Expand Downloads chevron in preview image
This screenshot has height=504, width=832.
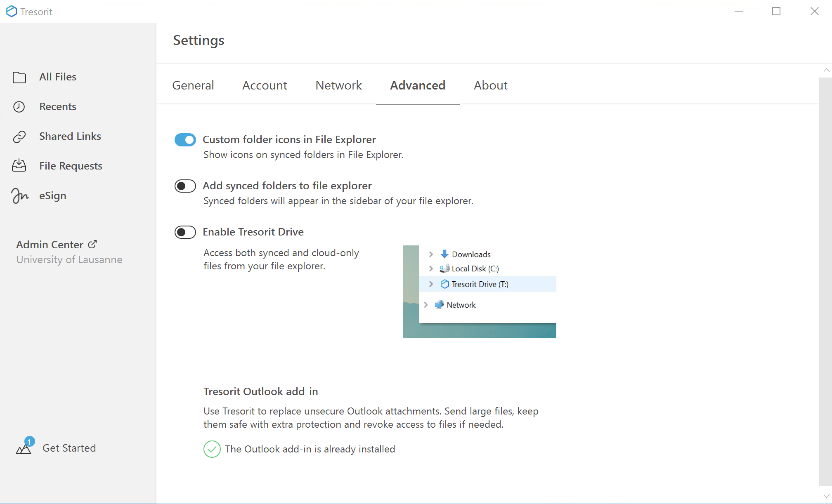tap(431, 254)
